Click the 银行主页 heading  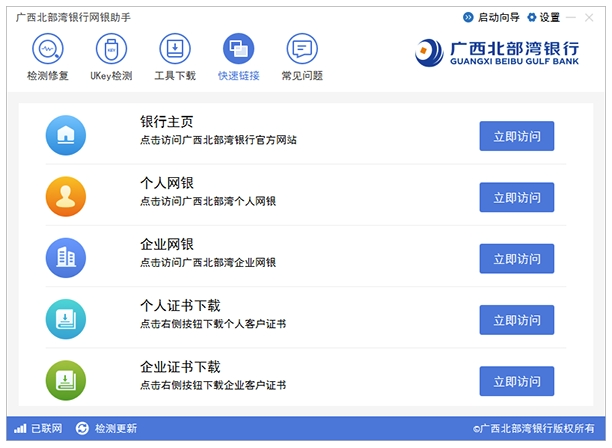pyautogui.click(x=167, y=122)
